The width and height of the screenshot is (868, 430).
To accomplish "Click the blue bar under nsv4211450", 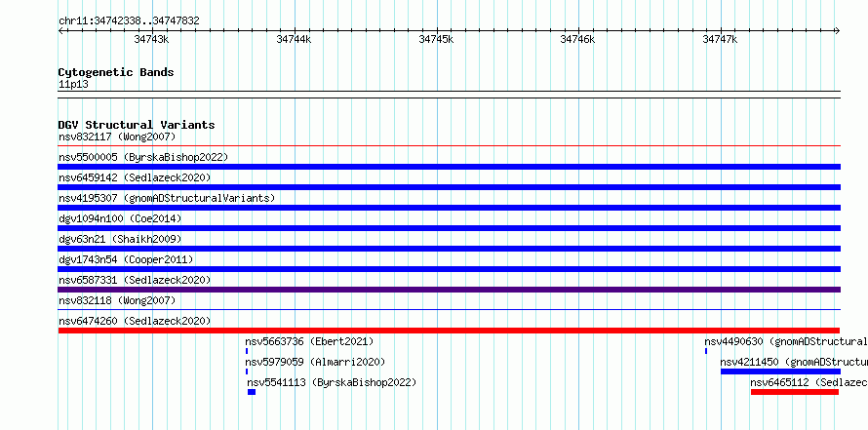I will [780, 371].
